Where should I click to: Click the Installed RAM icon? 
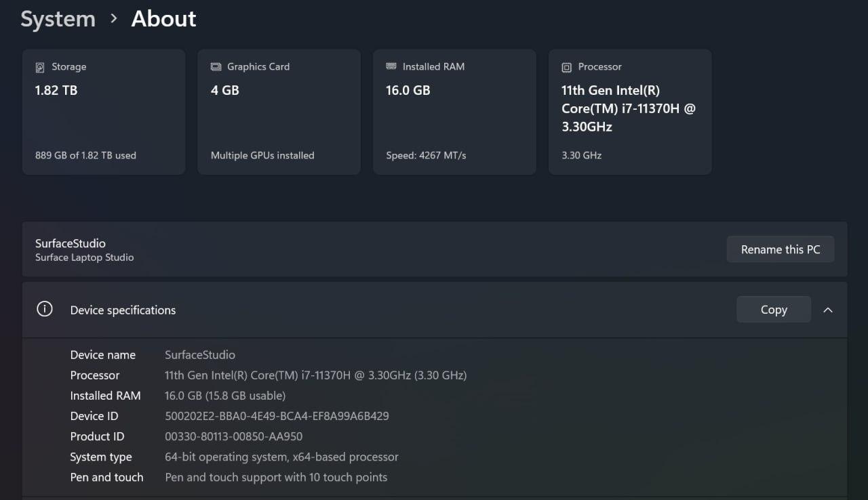[391, 66]
